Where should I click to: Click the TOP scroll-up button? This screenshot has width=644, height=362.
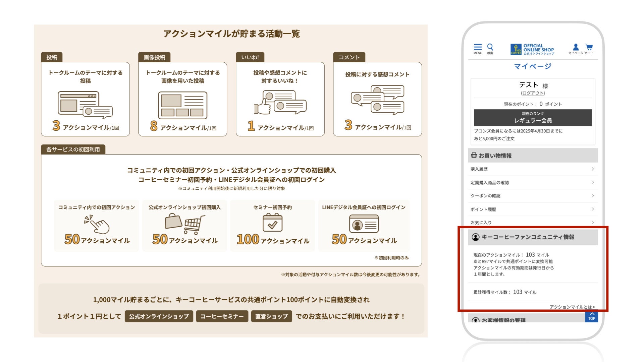tap(591, 316)
